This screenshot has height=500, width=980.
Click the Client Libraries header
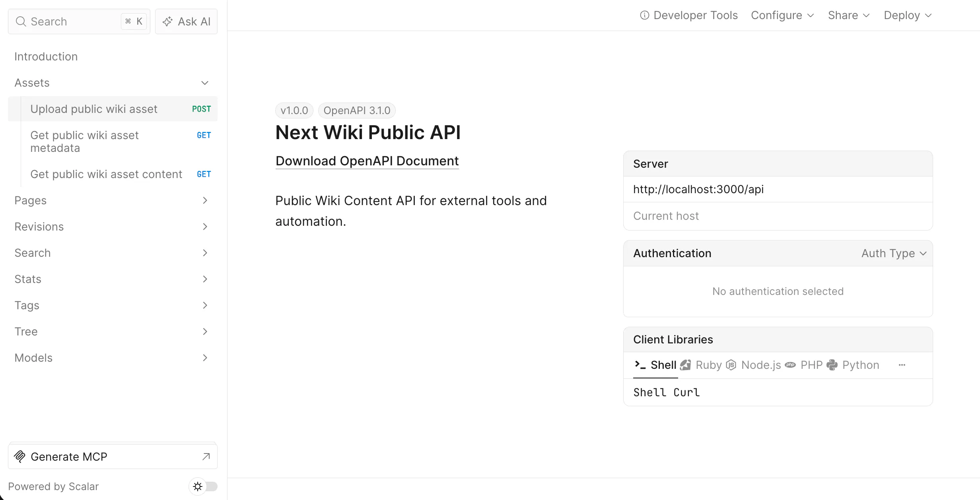[778, 339]
